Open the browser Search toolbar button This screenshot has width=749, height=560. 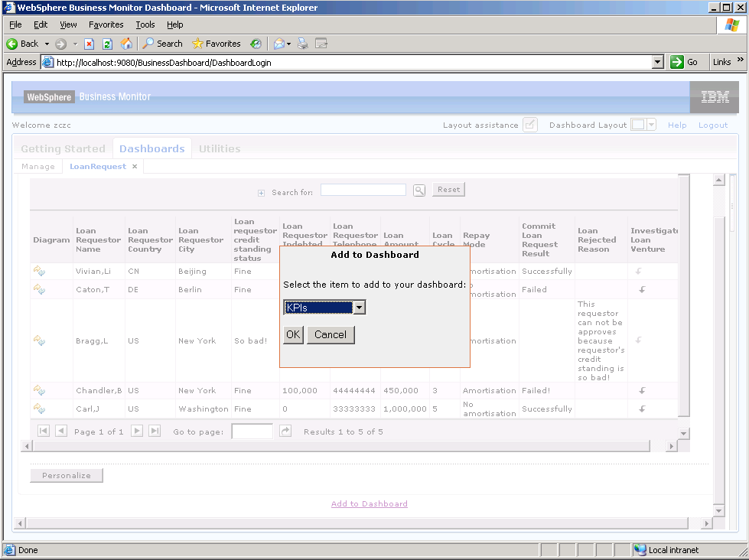pos(163,44)
